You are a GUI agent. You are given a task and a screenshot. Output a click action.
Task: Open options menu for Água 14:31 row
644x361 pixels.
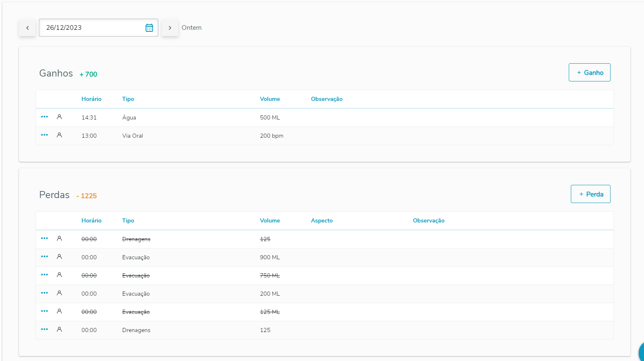pos(44,117)
